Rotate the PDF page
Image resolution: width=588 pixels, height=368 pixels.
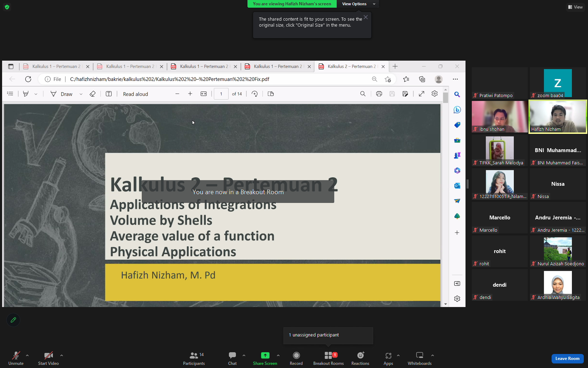254,94
